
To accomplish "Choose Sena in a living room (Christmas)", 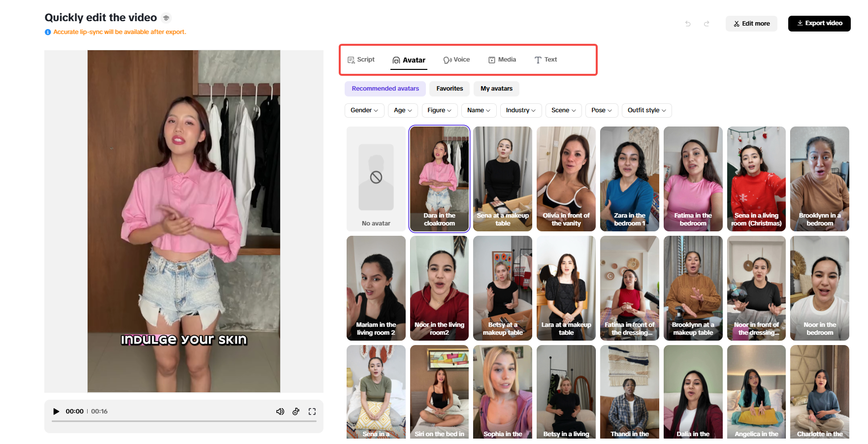I will 757,179.
